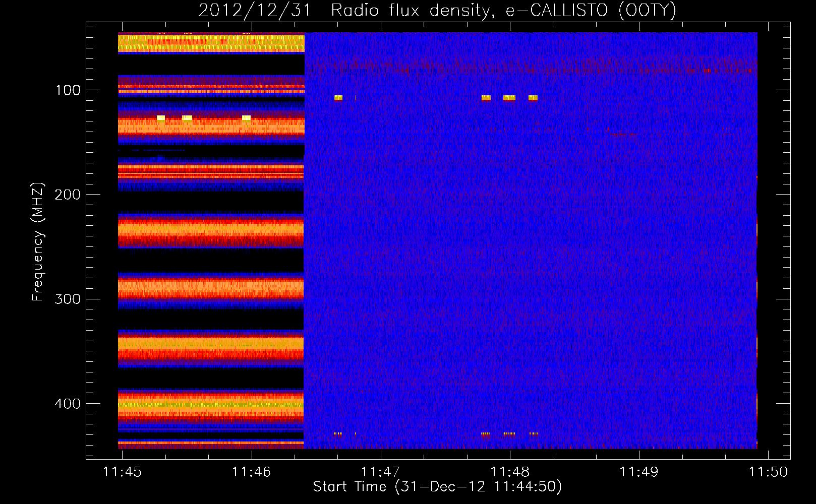The image size is (816, 504).
Task: Click the 100 frequency tick label
Action: point(68,91)
